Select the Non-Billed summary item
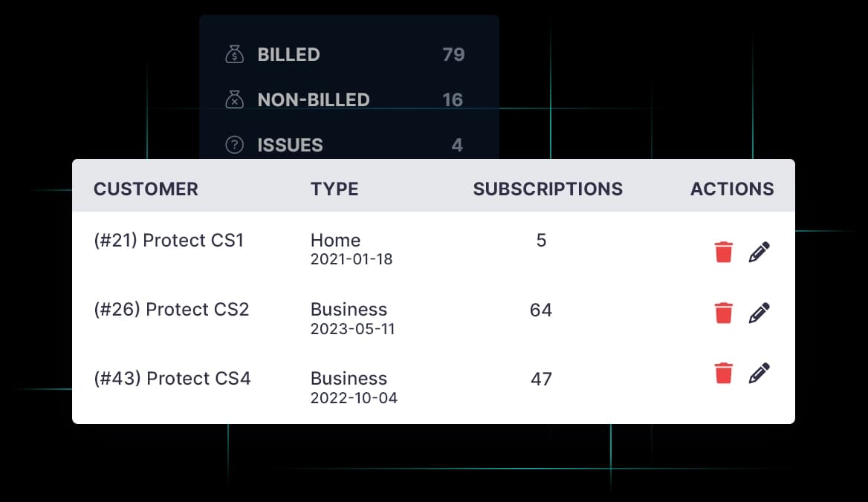 click(313, 100)
